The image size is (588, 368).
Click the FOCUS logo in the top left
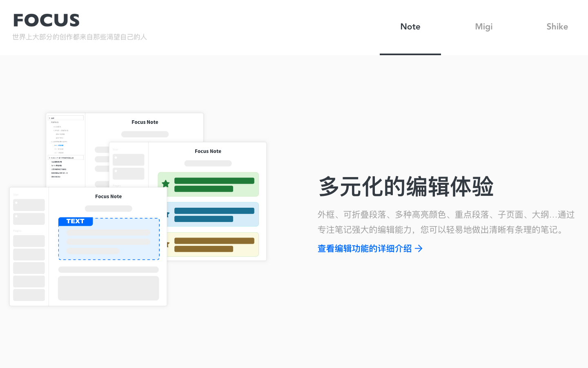coord(46,20)
